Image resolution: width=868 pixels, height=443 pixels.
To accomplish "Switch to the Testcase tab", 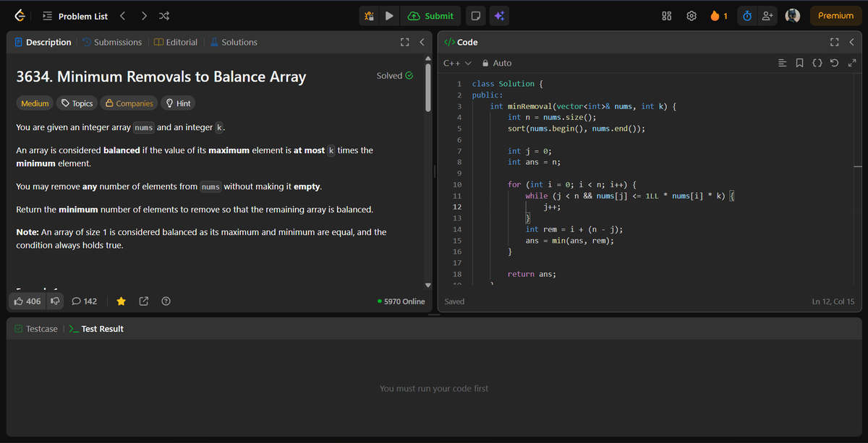I will (36, 329).
